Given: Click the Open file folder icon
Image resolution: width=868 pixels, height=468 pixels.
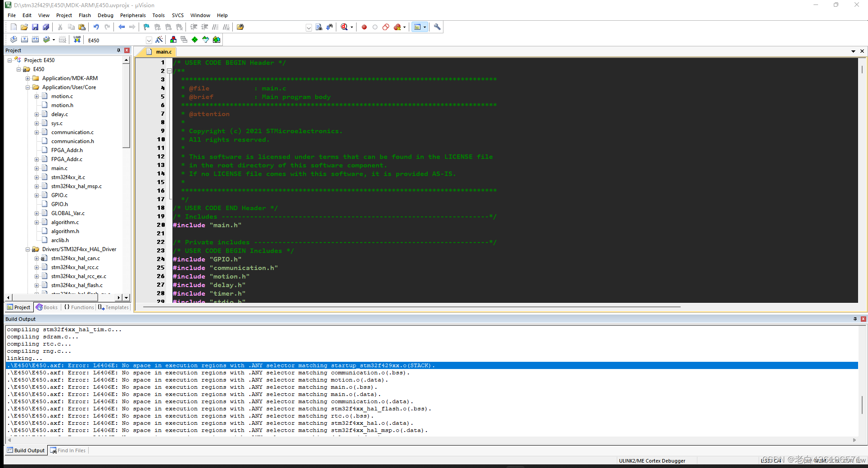Looking at the screenshot, I should pos(24,27).
